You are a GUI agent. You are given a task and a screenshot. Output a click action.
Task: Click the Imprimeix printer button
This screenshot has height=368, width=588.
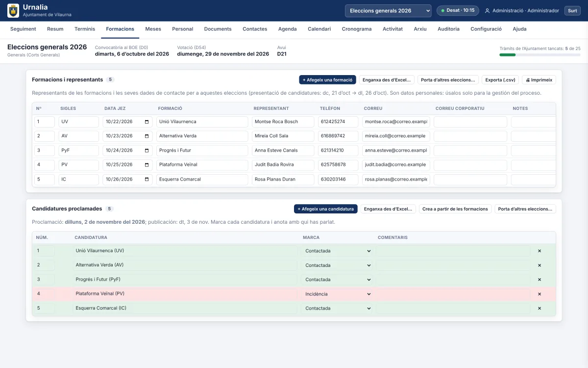point(539,80)
